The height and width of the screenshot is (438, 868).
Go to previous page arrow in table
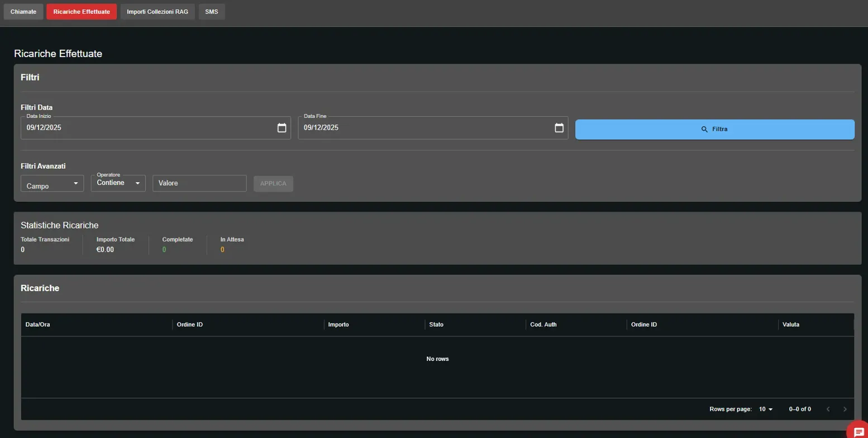pos(828,410)
